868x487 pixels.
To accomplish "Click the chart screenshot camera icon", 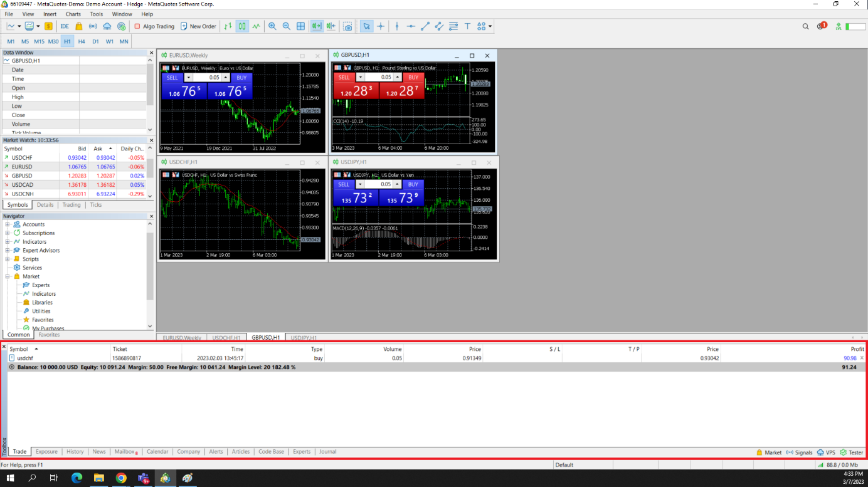I will click(348, 26).
